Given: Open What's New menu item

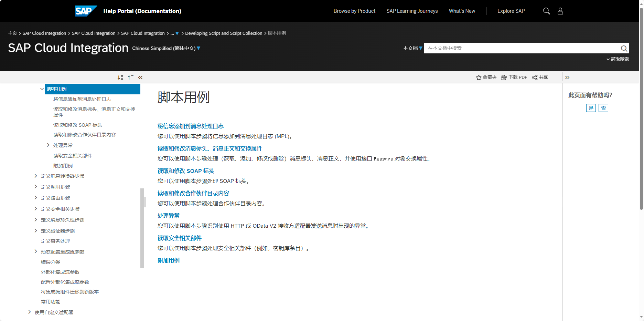Looking at the screenshot, I should [x=462, y=11].
